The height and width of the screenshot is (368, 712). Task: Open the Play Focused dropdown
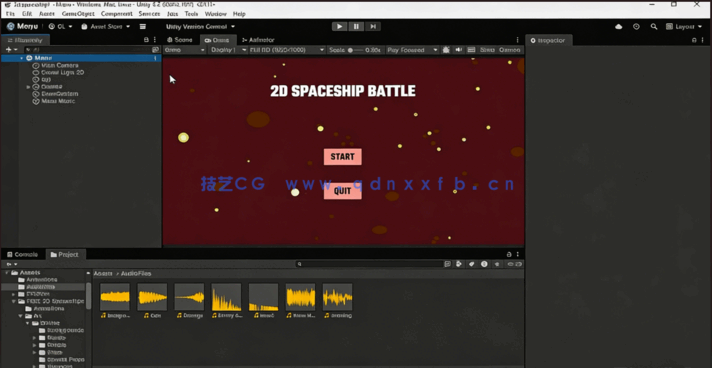412,50
